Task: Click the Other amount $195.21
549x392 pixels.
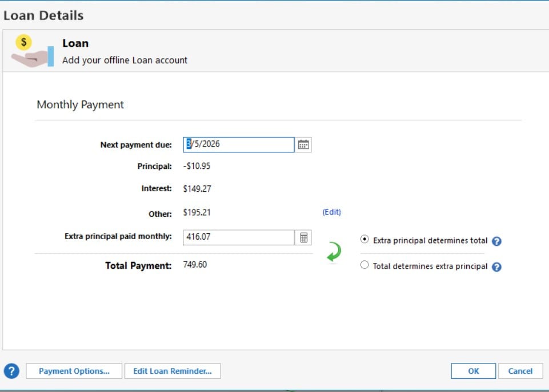Action: pos(197,213)
